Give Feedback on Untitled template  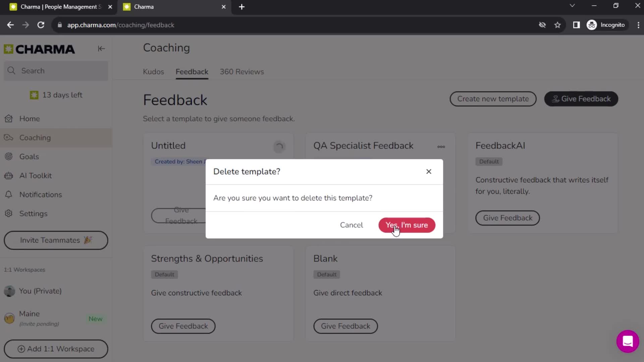tap(179, 216)
